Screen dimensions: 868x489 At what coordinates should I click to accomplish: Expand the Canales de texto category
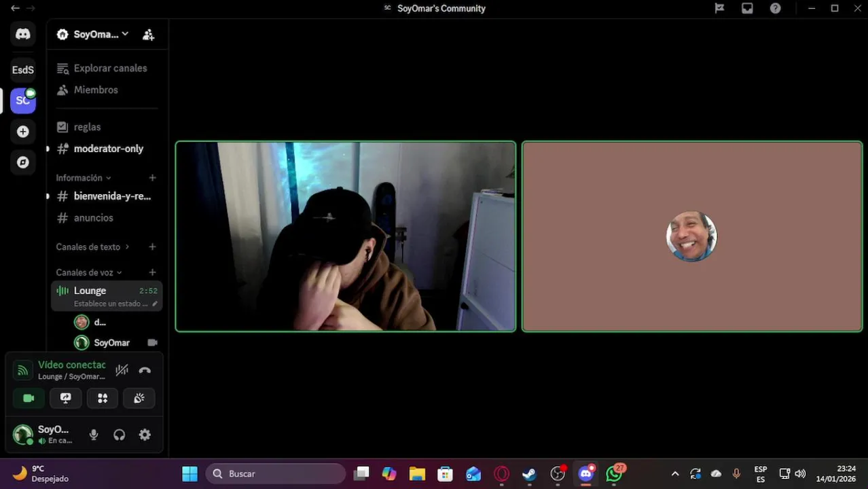[x=92, y=247]
